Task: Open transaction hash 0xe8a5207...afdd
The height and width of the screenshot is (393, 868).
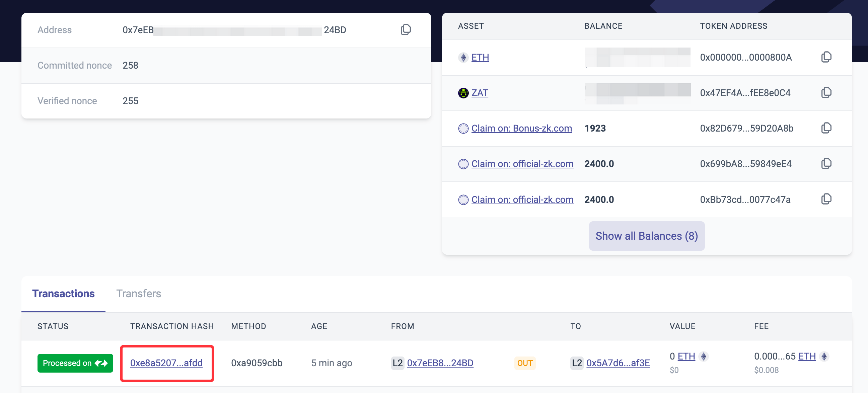Action: tap(166, 363)
